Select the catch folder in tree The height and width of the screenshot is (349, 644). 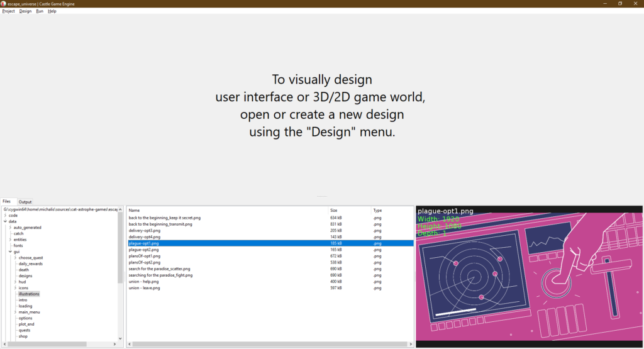point(18,234)
